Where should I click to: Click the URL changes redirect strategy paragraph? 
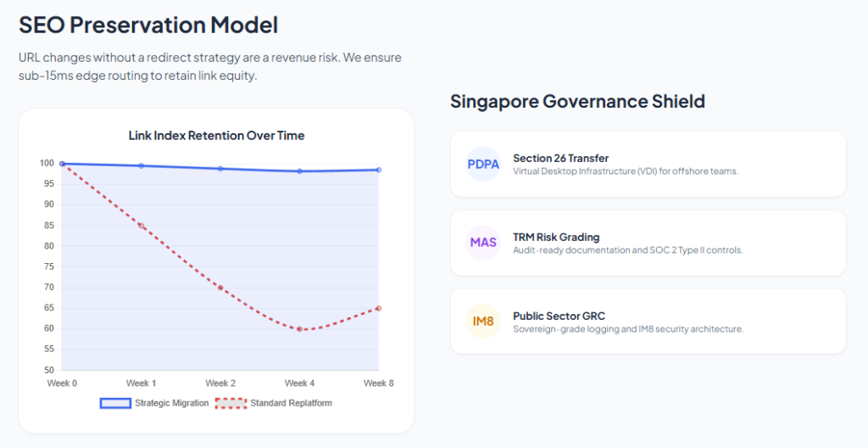210,66
